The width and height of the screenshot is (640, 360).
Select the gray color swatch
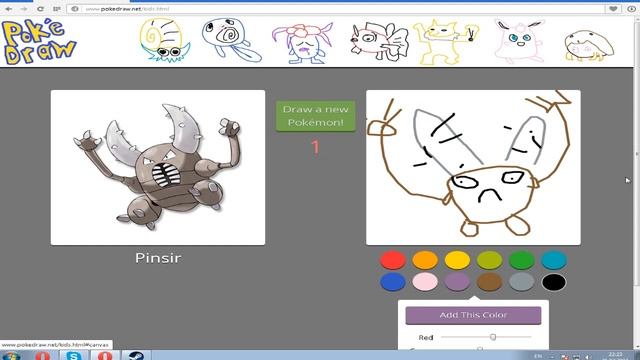pyautogui.click(x=522, y=282)
